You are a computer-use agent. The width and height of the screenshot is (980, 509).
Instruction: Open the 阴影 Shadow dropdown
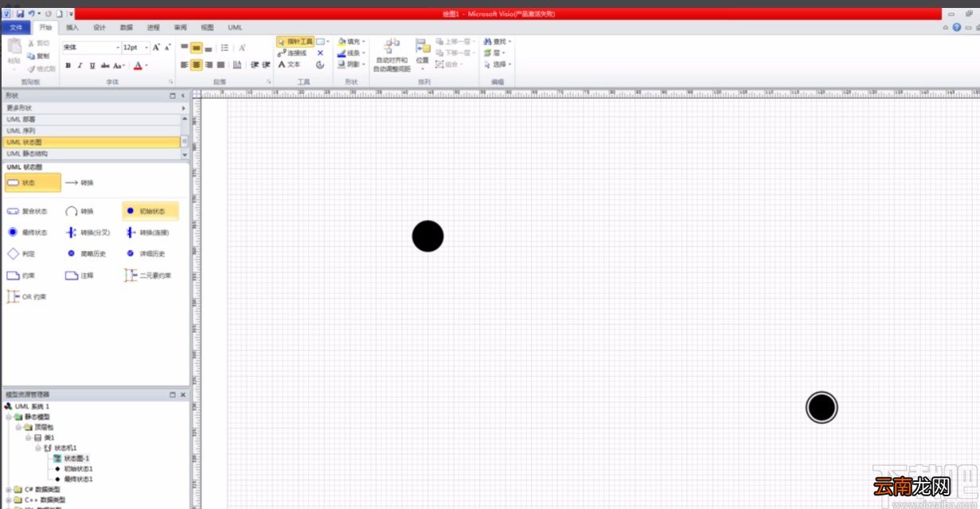[x=349, y=65]
